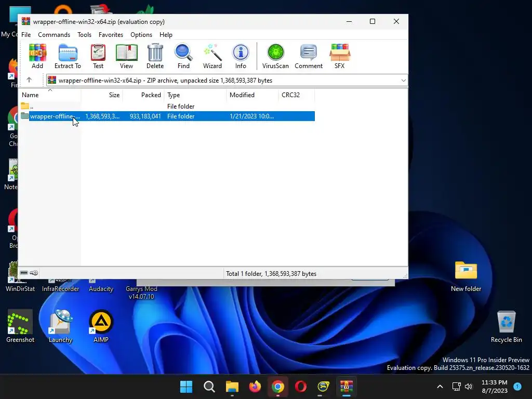The height and width of the screenshot is (399, 532).
Task: Open Opera from the taskbar
Action: point(301,387)
